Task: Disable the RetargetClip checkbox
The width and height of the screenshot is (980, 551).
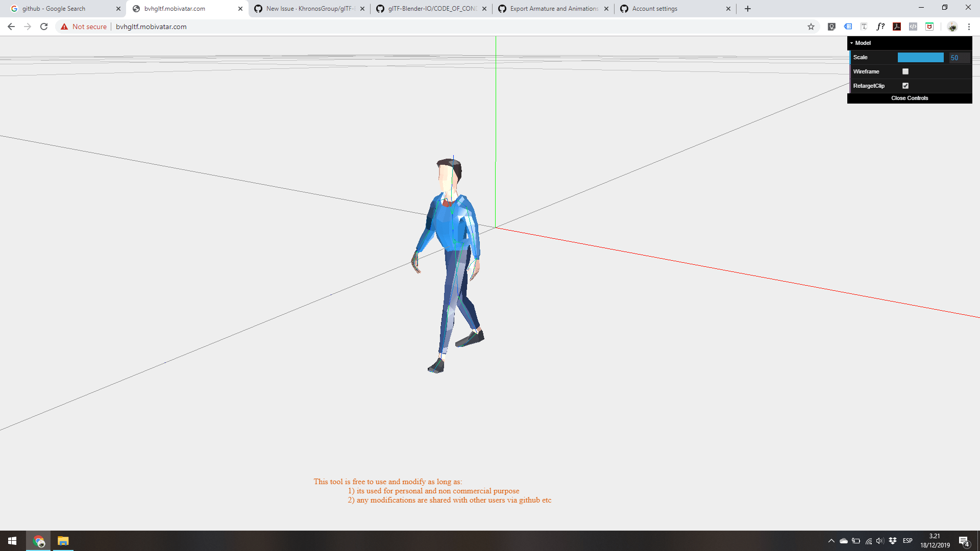Action: 905,86
